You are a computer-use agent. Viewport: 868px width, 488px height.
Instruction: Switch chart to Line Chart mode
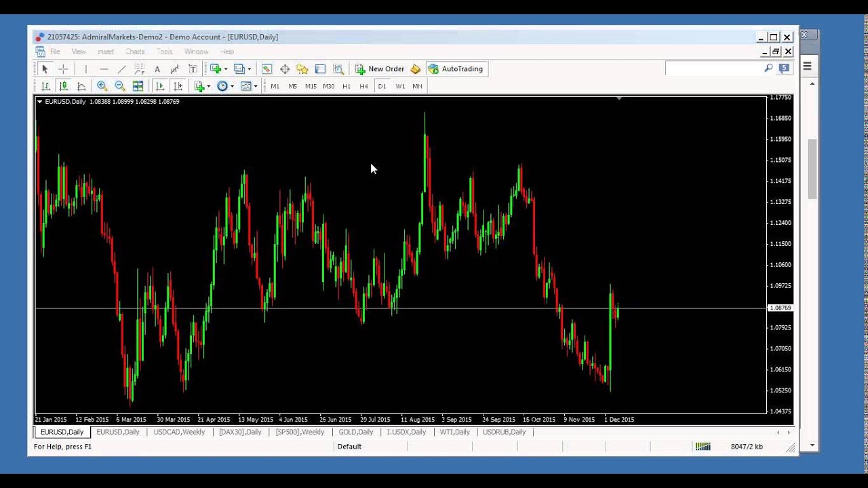[81, 86]
